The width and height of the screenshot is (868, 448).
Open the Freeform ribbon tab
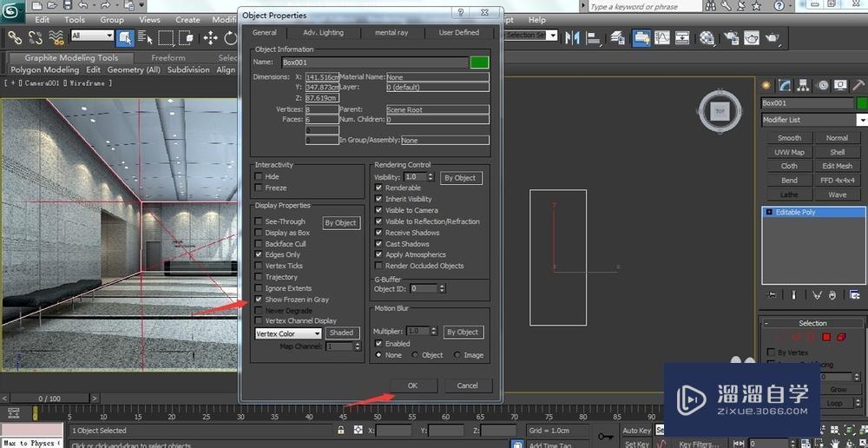tap(168, 57)
